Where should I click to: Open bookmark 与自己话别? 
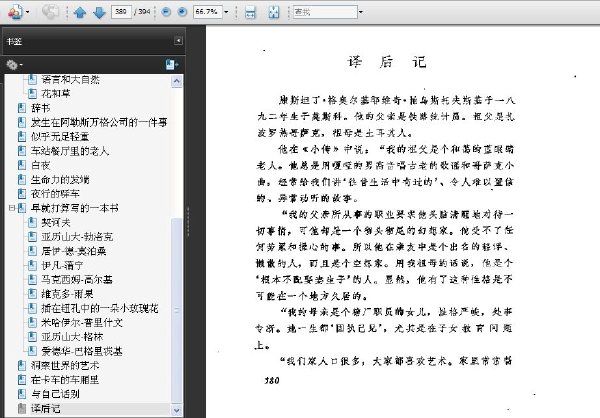tap(55, 394)
